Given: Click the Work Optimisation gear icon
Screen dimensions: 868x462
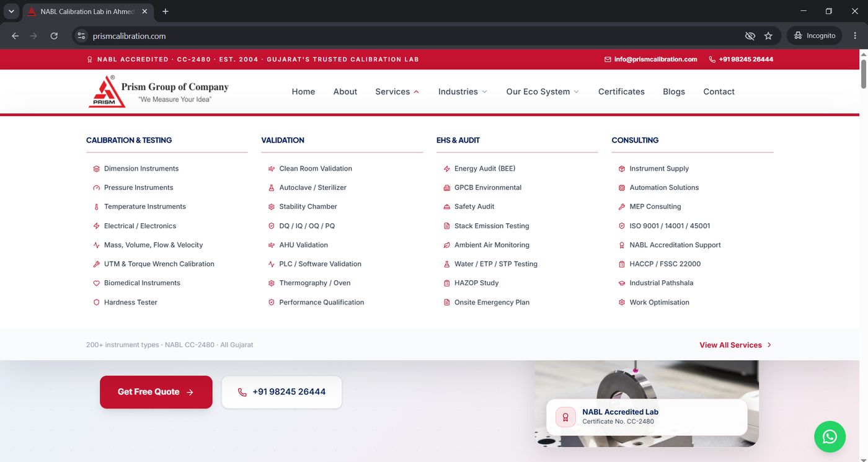Looking at the screenshot, I should [x=622, y=303].
